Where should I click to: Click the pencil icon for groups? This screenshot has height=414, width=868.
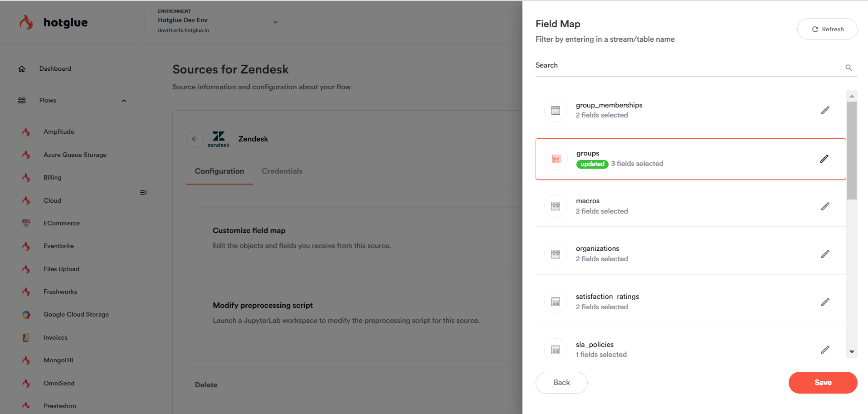tap(824, 159)
